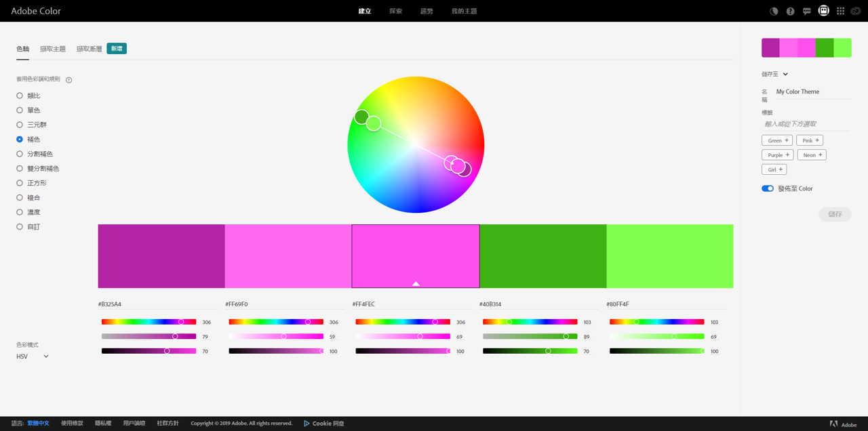The height and width of the screenshot is (431, 868).
Task: Expand the 儲存至 dropdown
Action: coord(775,74)
